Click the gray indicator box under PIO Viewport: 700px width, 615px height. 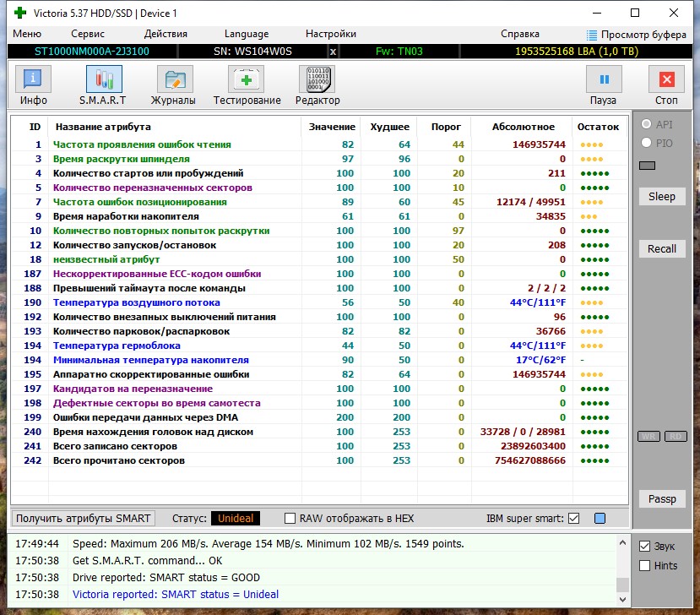coord(647,166)
